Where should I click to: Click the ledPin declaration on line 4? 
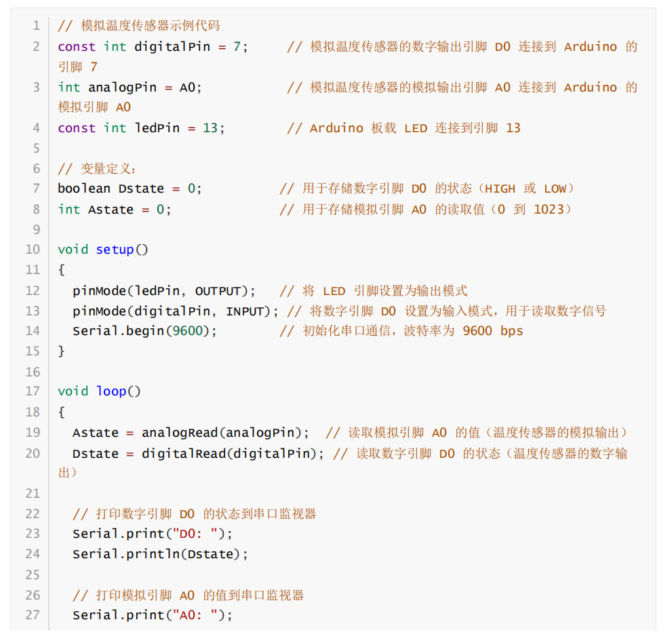[x=157, y=128]
